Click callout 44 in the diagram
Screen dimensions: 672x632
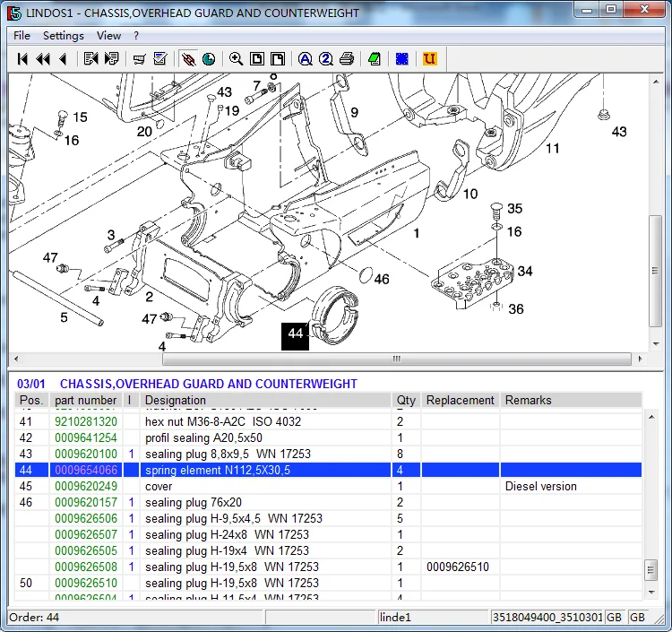(x=296, y=334)
